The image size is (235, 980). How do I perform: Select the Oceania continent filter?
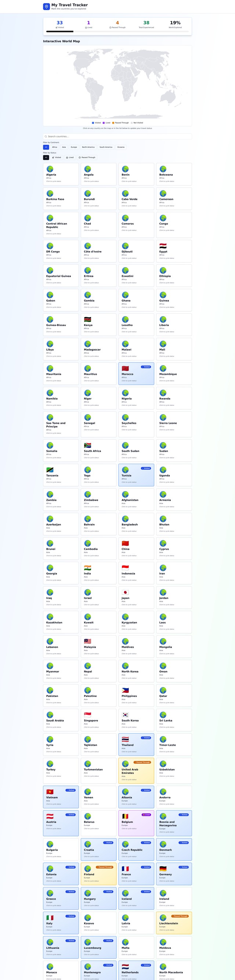pyautogui.click(x=120, y=147)
